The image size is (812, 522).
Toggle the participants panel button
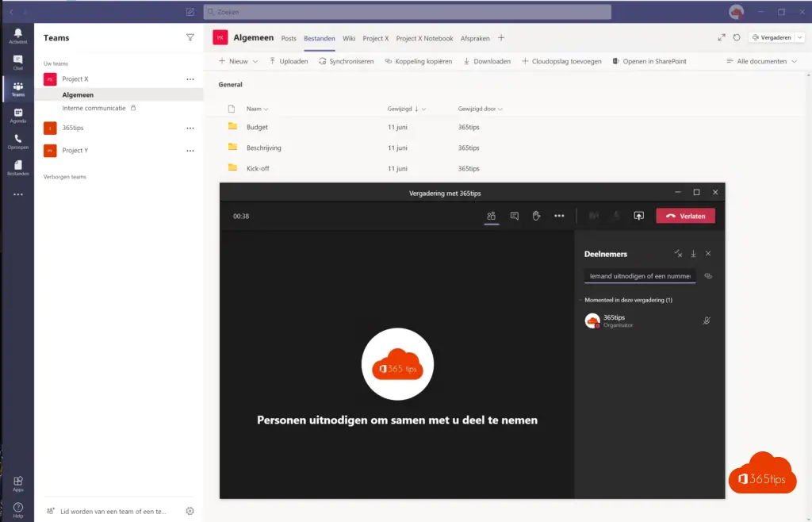(x=492, y=216)
